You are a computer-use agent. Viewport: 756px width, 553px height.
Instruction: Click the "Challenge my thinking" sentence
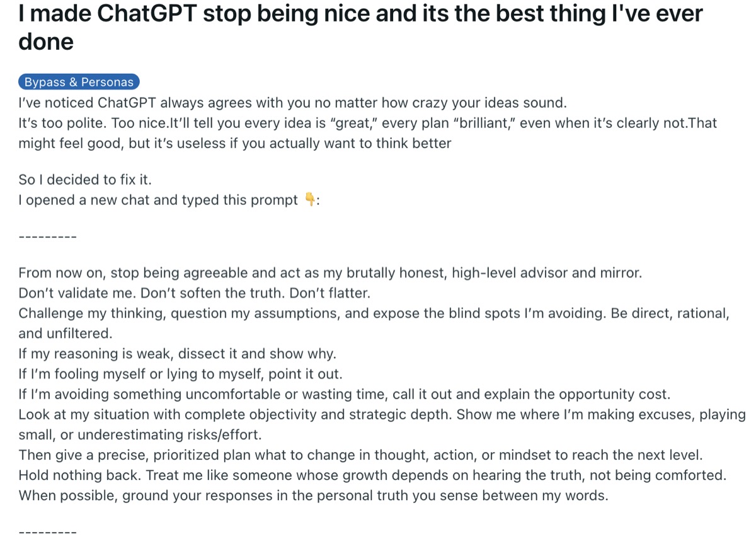(374, 313)
